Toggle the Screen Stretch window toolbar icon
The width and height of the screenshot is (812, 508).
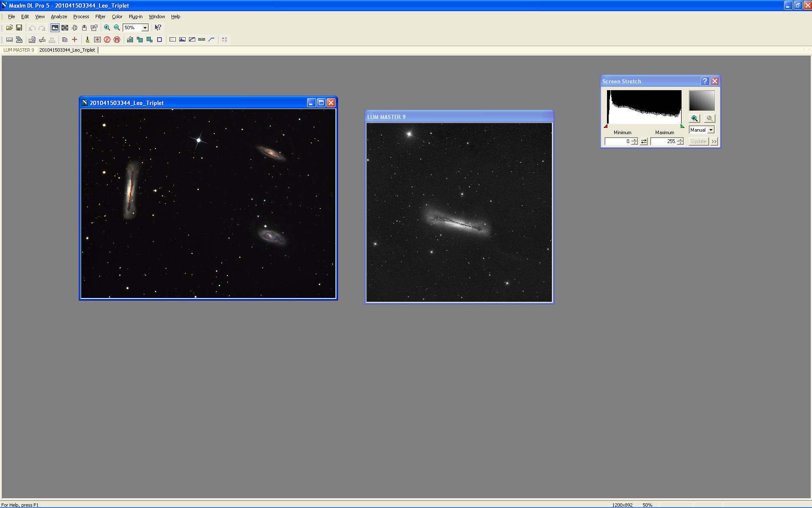tap(55, 28)
